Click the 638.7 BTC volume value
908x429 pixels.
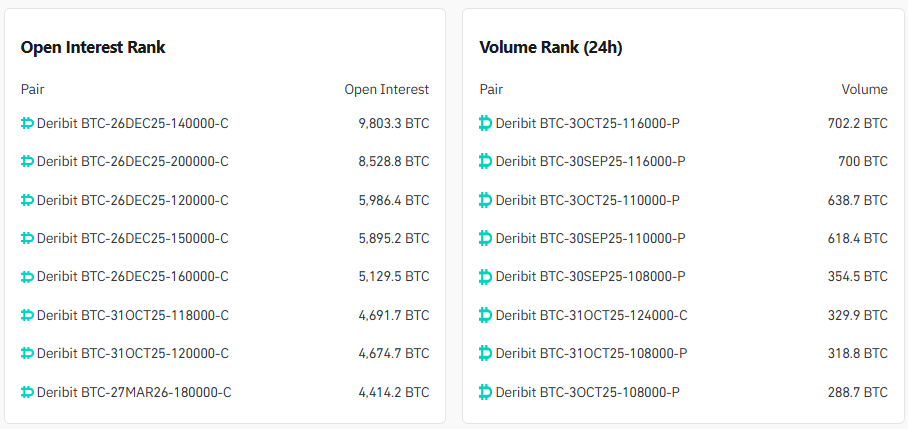point(858,200)
